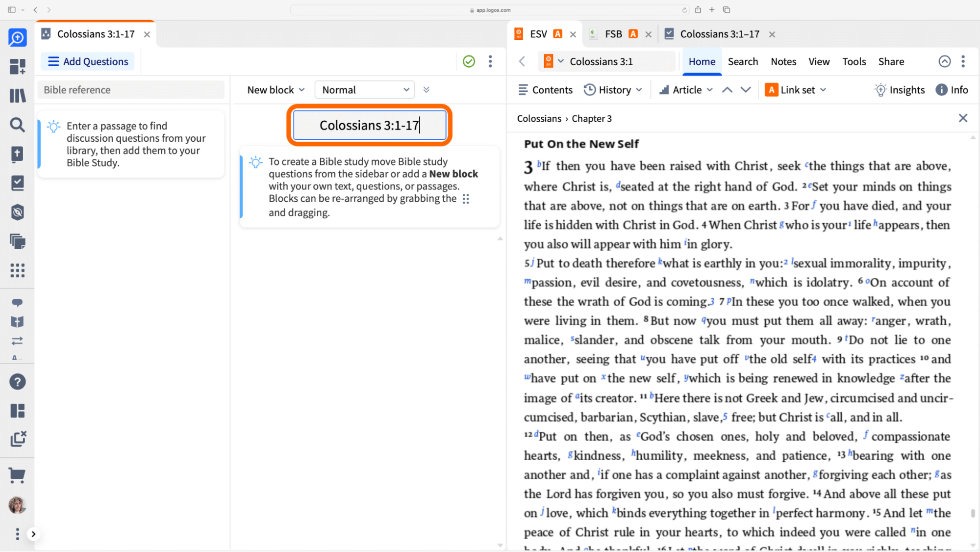Open the Logos home icon in sidebar
Screen dimensions: 980x552
pos(17,38)
